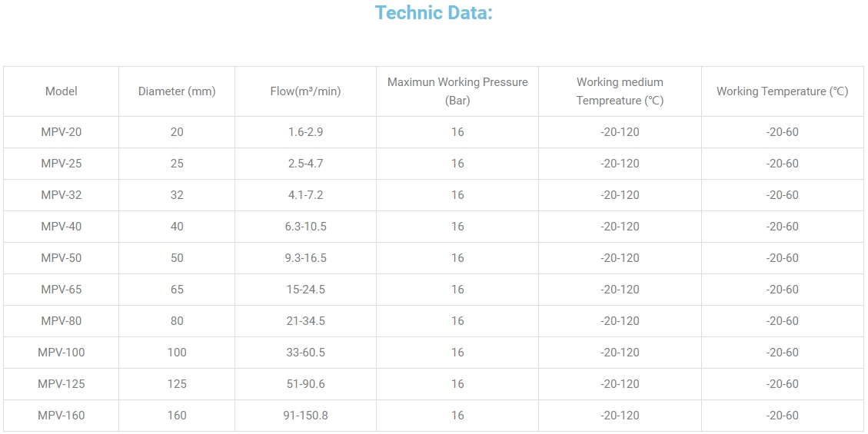Viewport: 868px width, 434px height.
Task: Select the MPV-80 model cell
Action: coord(62,321)
